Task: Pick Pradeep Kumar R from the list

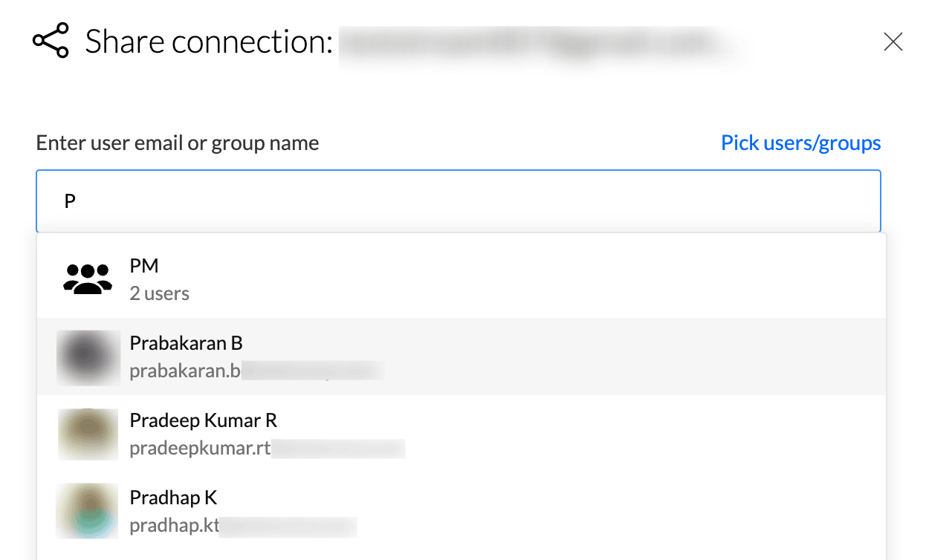Action: coord(203,420)
